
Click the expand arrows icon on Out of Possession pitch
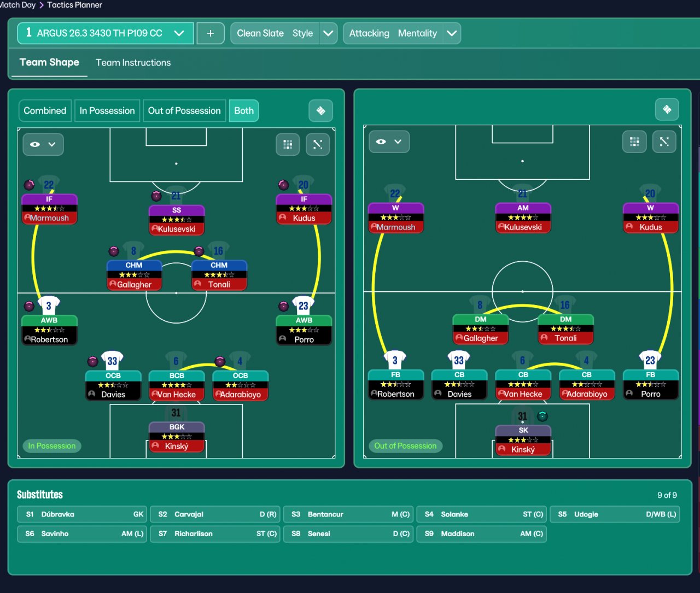tap(664, 142)
